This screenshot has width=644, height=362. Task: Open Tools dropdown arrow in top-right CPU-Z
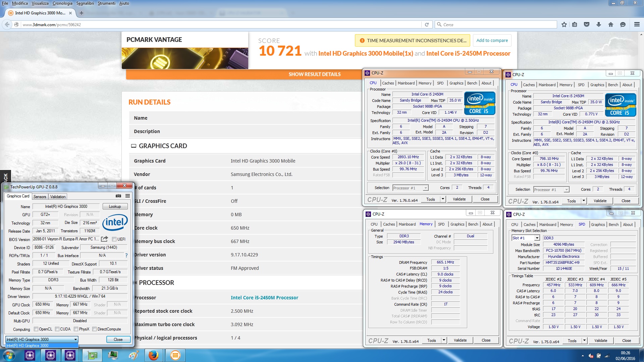click(584, 201)
